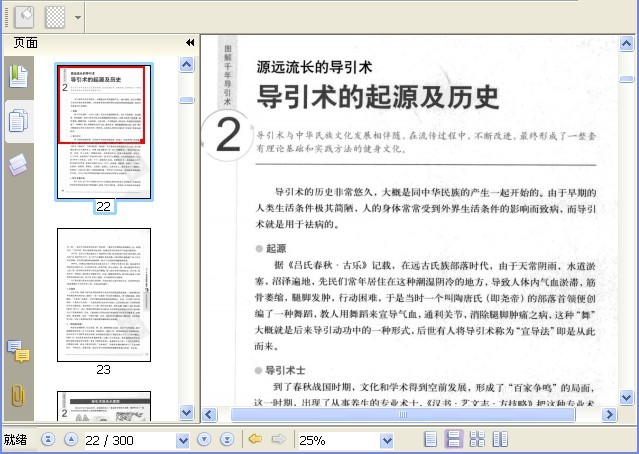Click the thumbnail panel scrollbar handle
639x454 pixels.
[187, 100]
